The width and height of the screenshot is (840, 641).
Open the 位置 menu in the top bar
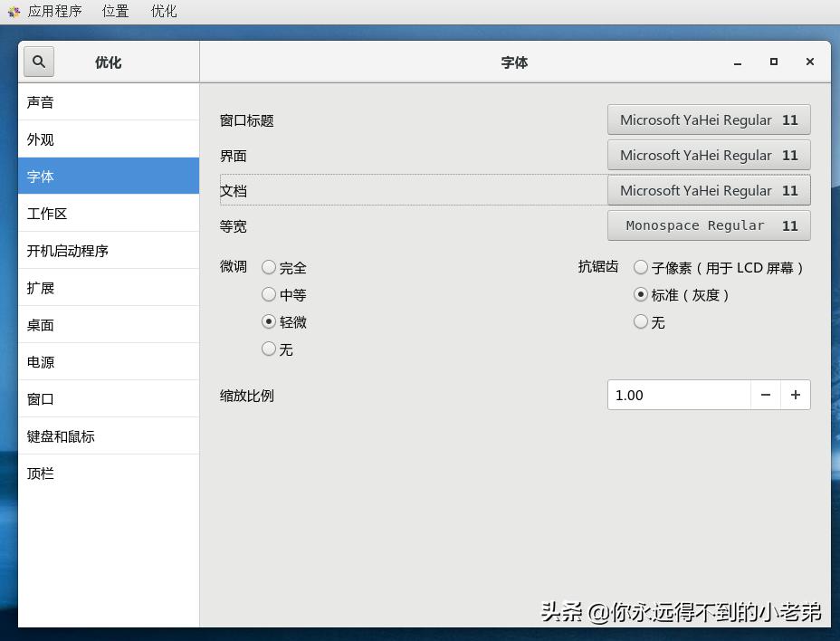tap(115, 12)
